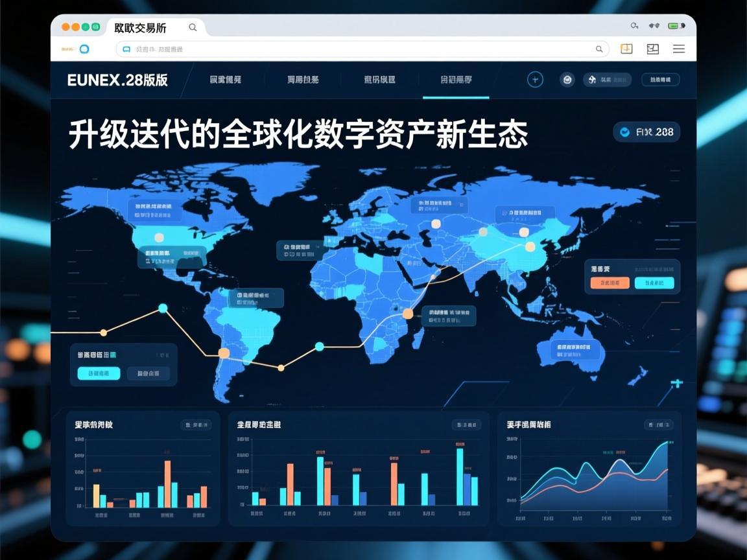Image resolution: width=747 pixels, height=560 pixels.
Task: Open the selector pill on the middle bar chart panel
Action: click(x=466, y=425)
